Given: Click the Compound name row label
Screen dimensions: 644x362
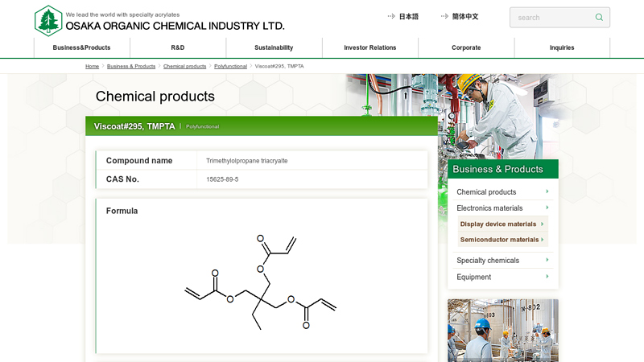Looking at the screenshot, I should pyautogui.click(x=139, y=160).
